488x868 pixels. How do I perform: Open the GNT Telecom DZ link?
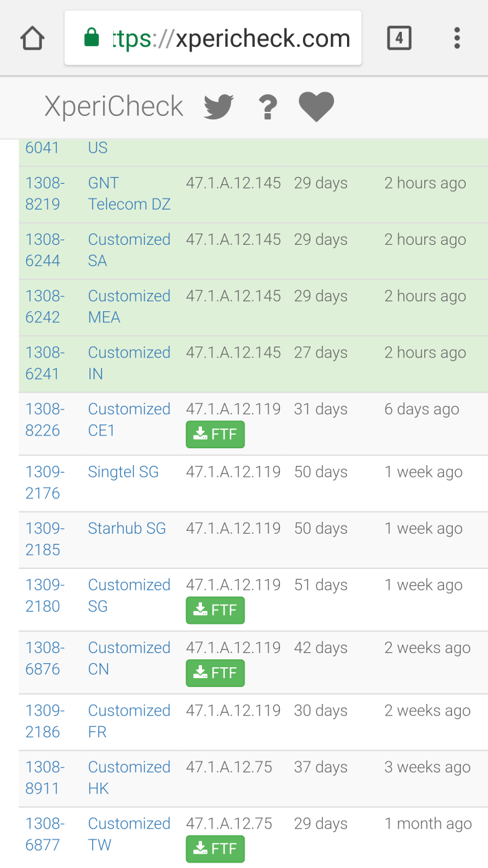point(129,194)
